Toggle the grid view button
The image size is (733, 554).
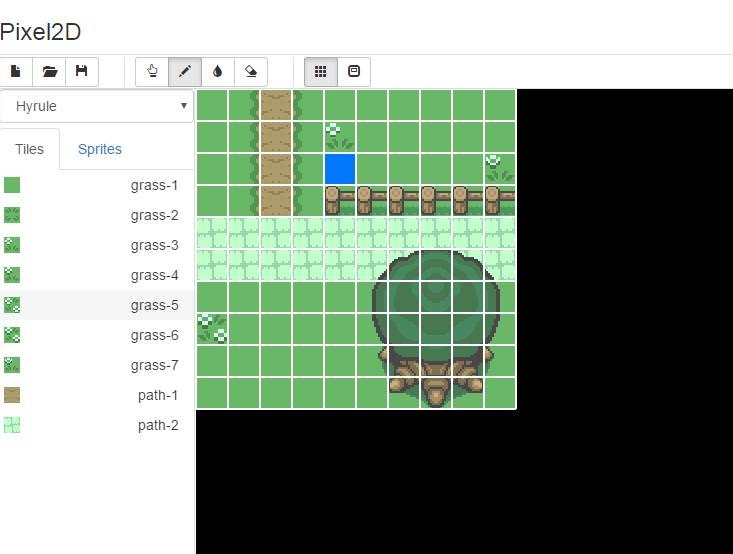pyautogui.click(x=321, y=72)
